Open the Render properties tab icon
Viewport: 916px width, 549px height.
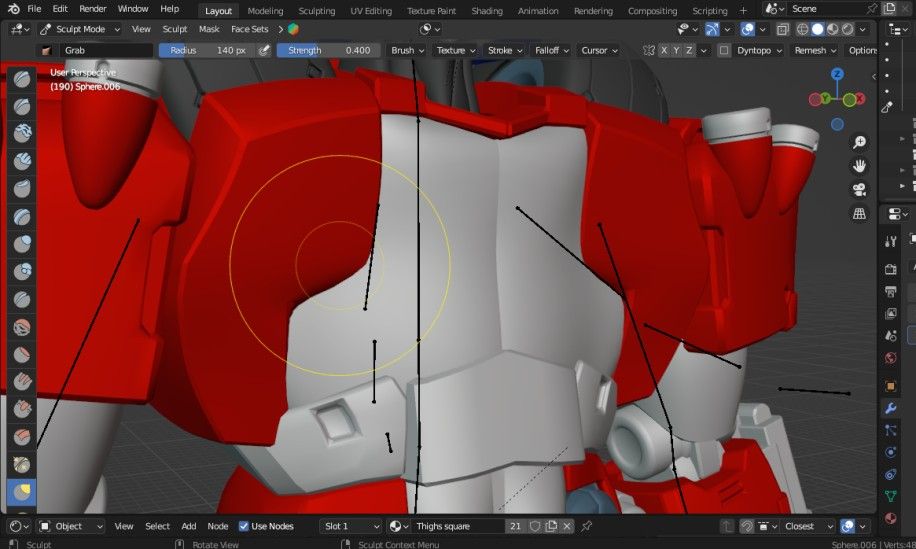[x=890, y=269]
